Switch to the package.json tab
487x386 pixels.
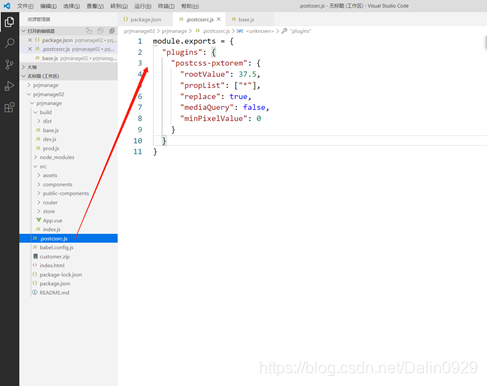tap(145, 19)
